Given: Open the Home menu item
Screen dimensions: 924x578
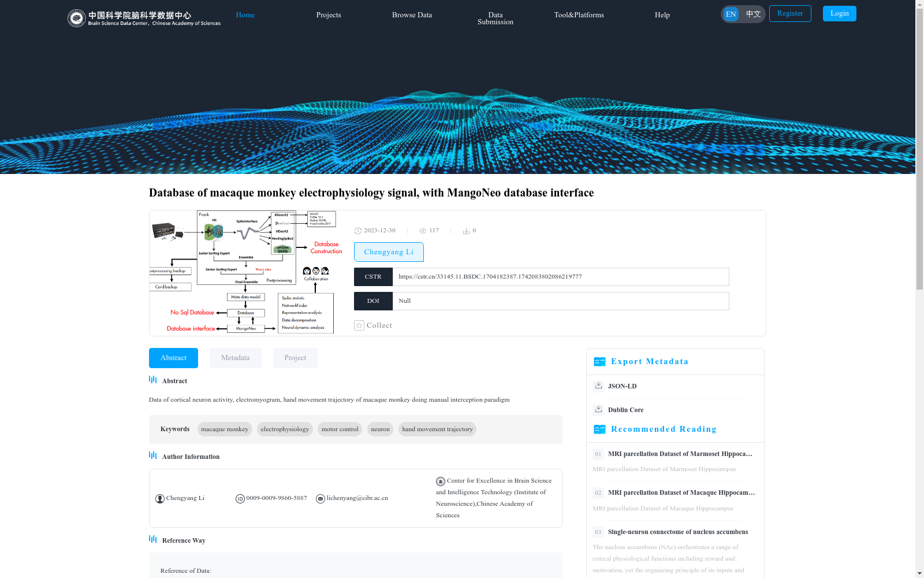Looking at the screenshot, I should coord(245,15).
